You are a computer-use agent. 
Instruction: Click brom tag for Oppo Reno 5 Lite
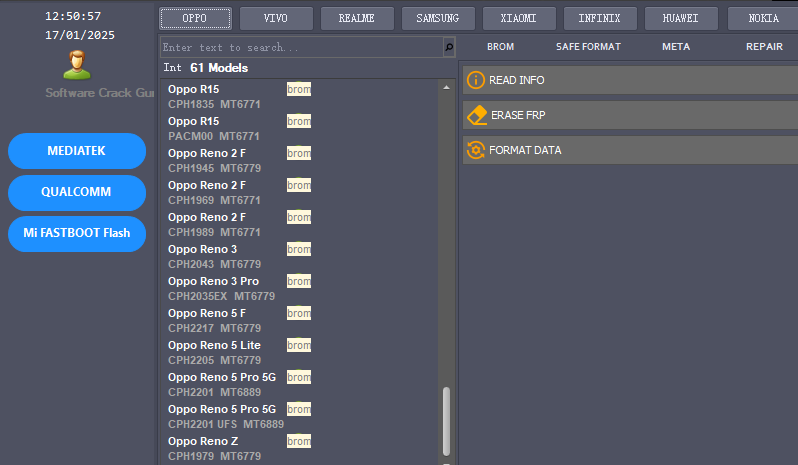coord(299,345)
